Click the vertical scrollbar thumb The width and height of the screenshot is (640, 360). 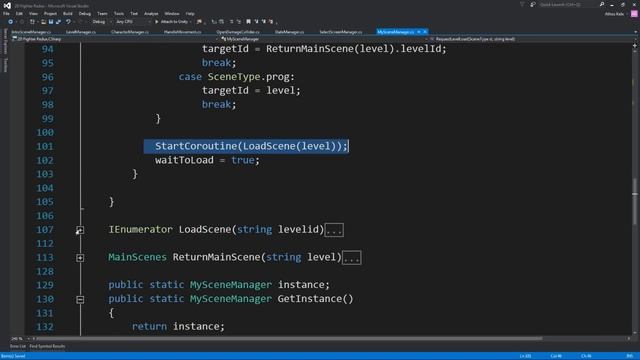pos(635,202)
